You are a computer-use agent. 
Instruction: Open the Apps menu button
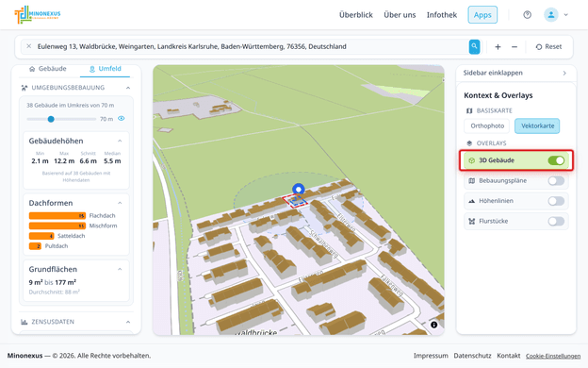tap(482, 15)
